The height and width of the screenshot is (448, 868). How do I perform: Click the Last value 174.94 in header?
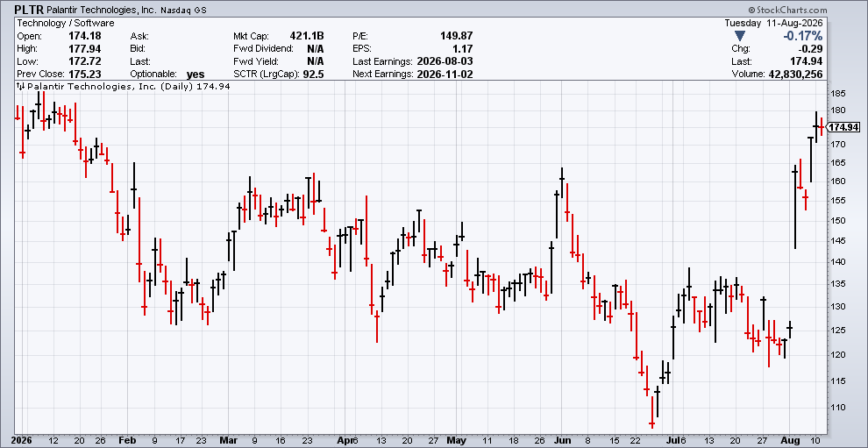tap(808, 61)
